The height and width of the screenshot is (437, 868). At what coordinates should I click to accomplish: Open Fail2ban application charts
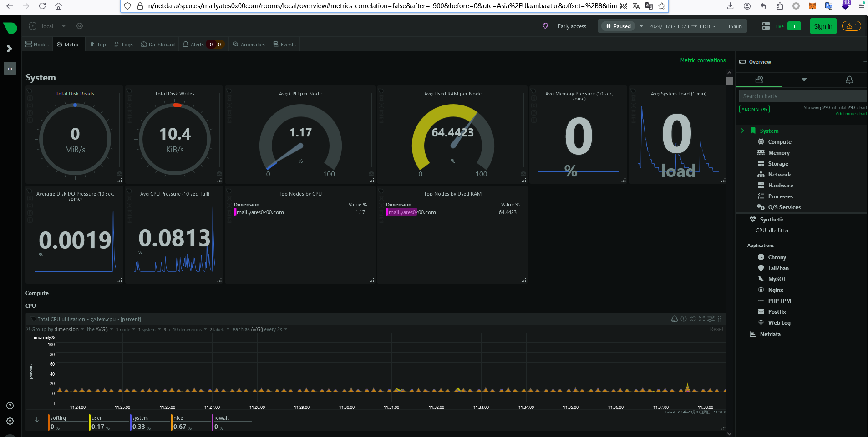778,268
